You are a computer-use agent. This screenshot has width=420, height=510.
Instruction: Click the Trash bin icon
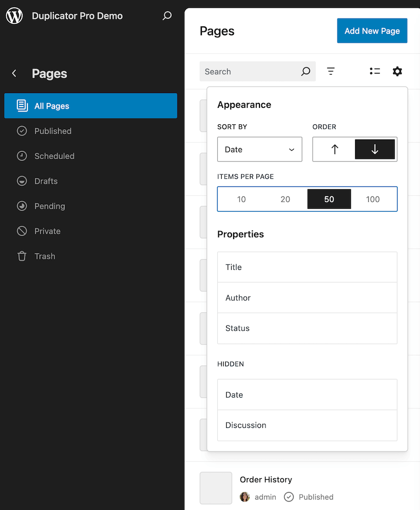click(22, 256)
